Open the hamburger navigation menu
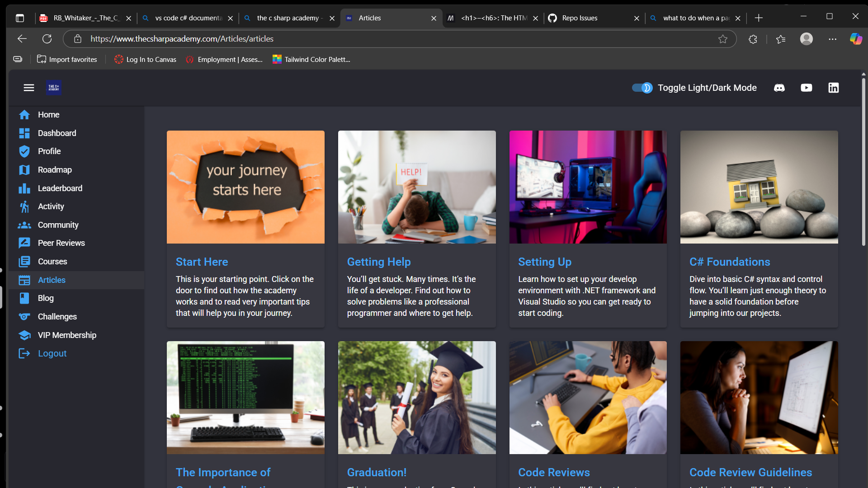This screenshot has width=868, height=488. [29, 88]
